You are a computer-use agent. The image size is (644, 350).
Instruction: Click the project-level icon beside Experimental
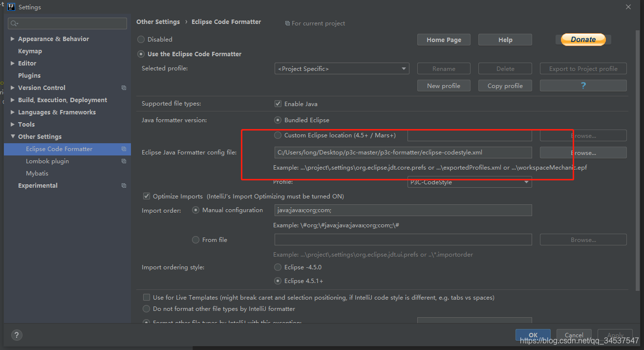tap(124, 186)
